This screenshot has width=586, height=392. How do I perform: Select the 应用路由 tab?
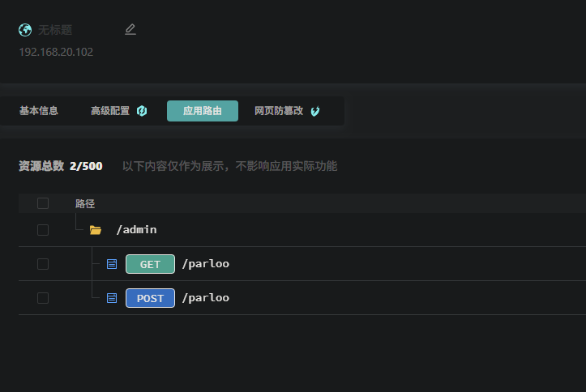pyautogui.click(x=203, y=111)
